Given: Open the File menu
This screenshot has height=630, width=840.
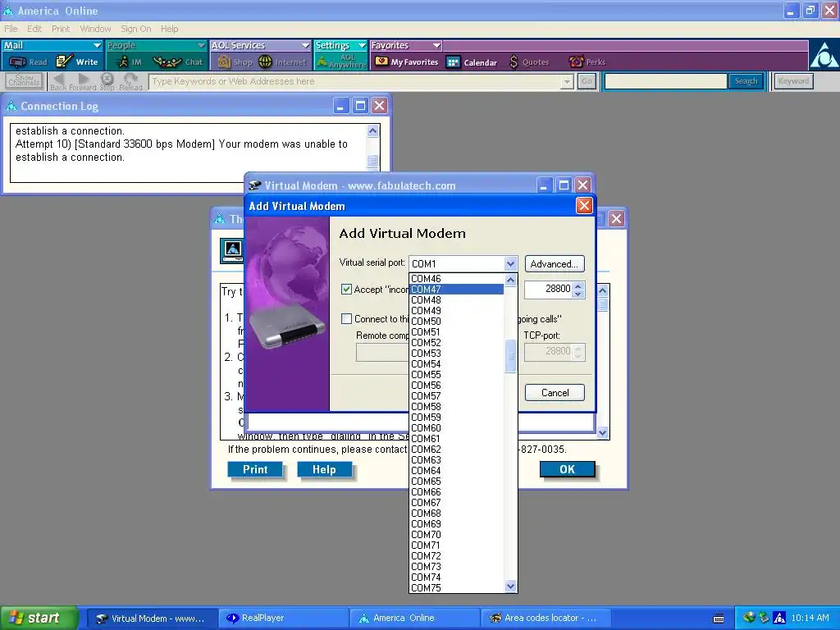Looking at the screenshot, I should click(11, 29).
